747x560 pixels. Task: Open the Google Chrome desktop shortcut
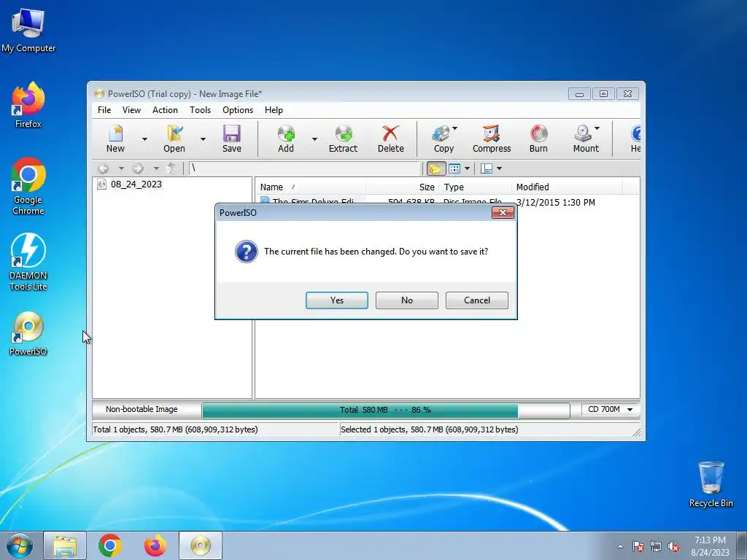pos(28,186)
